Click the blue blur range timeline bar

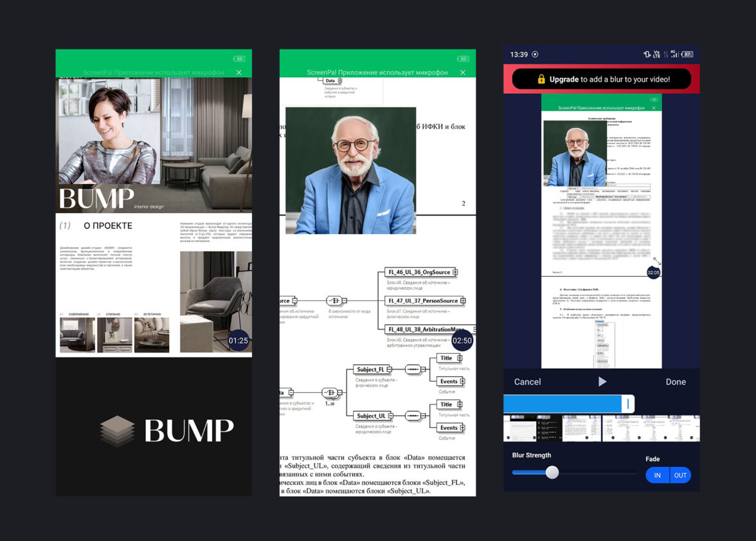(562, 404)
